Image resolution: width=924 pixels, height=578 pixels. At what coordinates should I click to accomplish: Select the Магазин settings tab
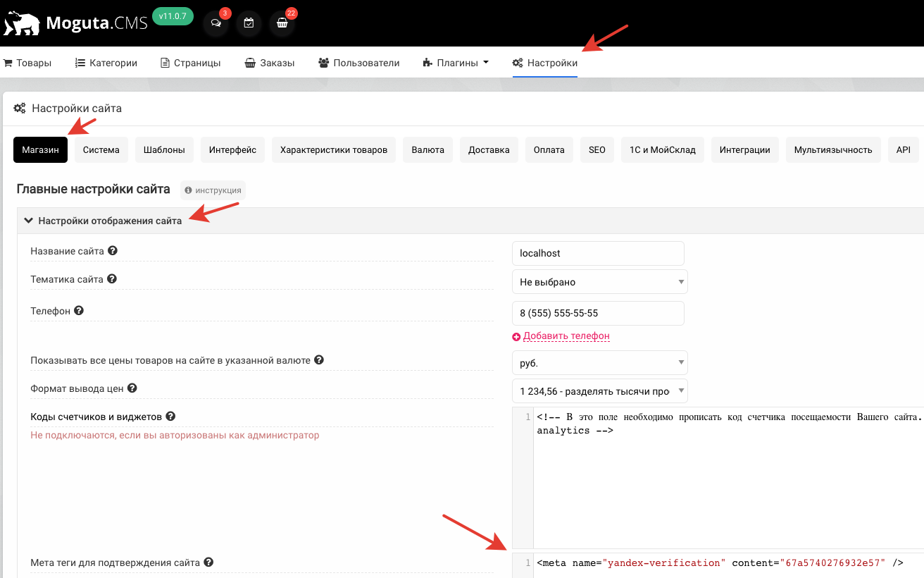tap(40, 149)
